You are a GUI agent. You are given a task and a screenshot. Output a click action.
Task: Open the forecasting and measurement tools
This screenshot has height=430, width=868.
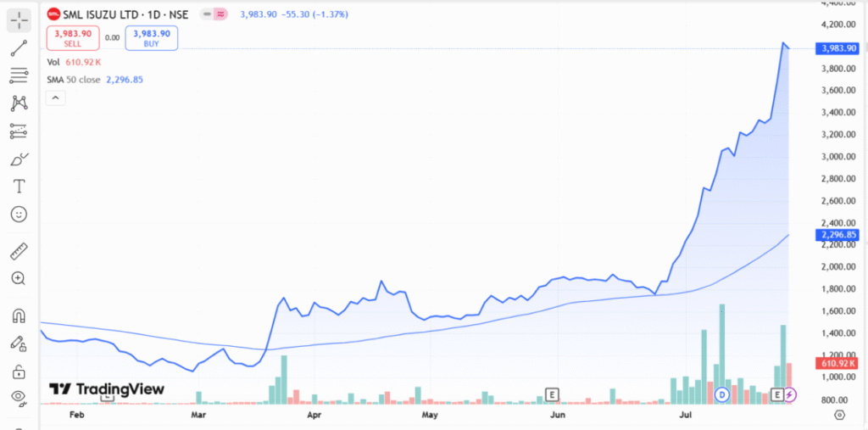tap(19, 131)
